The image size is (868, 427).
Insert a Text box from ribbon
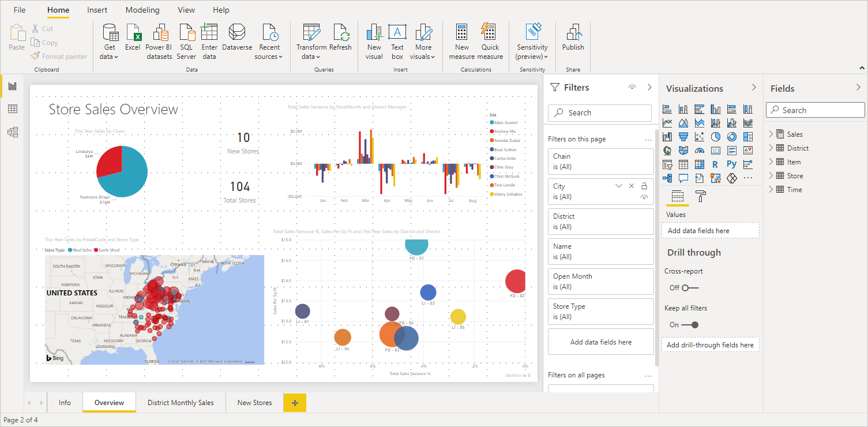(x=397, y=42)
